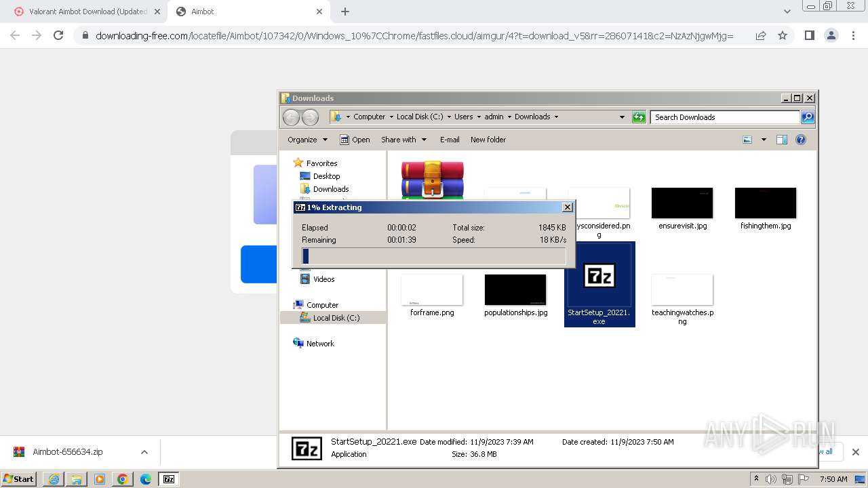Open the Chrome share page icon

click(761, 35)
